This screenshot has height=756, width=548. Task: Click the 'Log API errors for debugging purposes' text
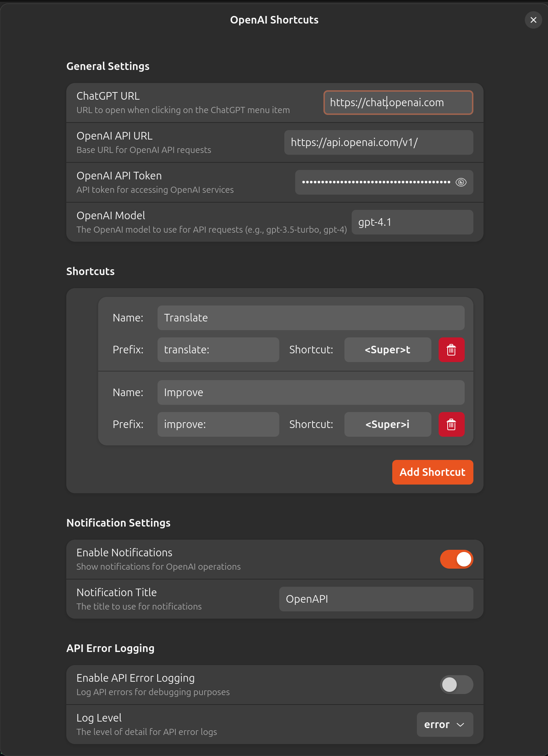point(153,692)
